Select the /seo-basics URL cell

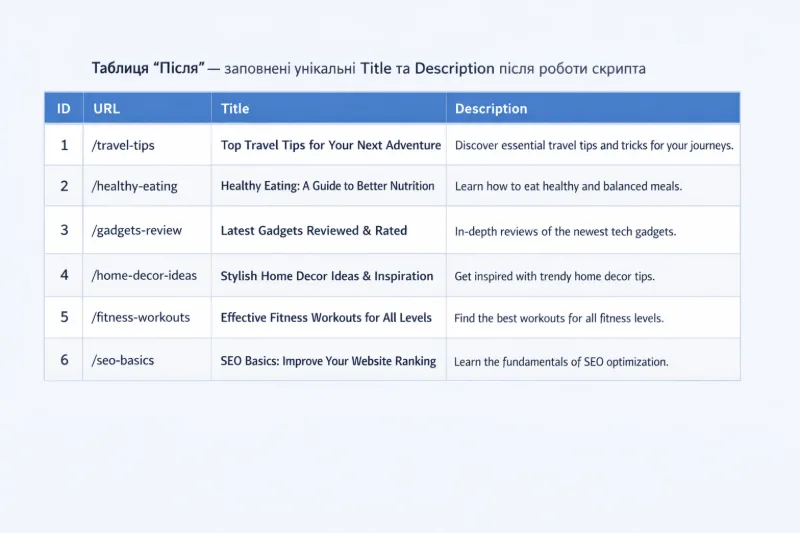click(123, 360)
